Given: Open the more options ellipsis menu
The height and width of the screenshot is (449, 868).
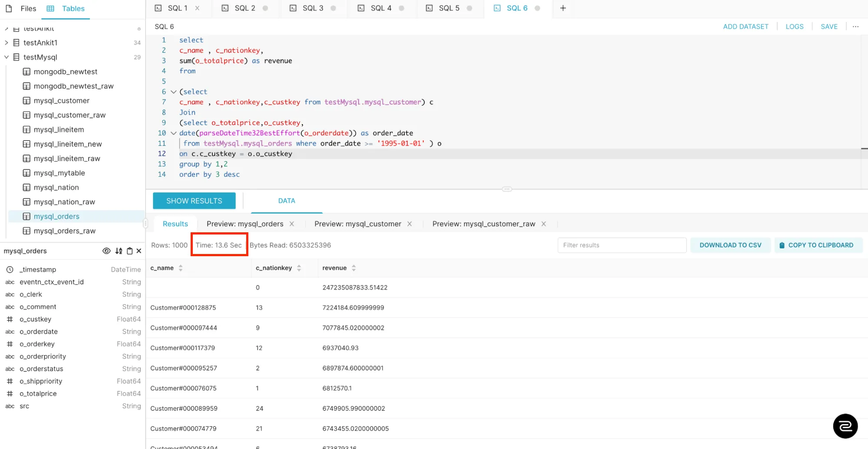Looking at the screenshot, I should point(855,26).
